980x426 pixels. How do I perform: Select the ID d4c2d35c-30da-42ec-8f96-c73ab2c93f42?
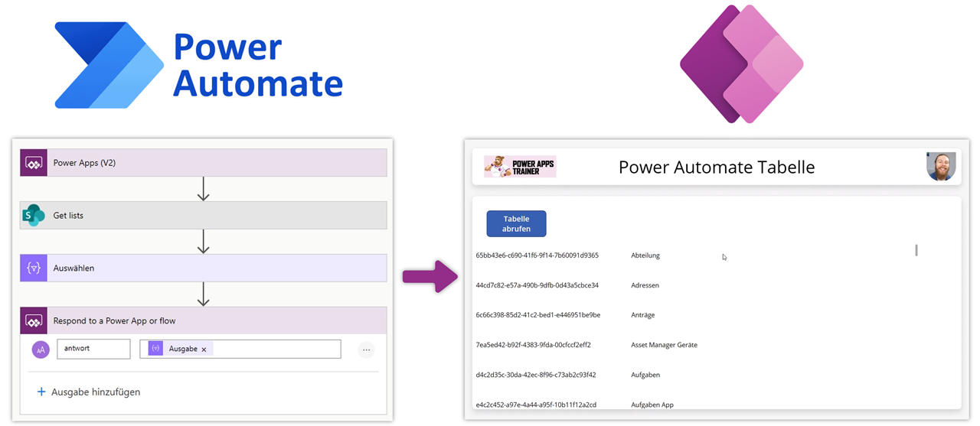[535, 375]
